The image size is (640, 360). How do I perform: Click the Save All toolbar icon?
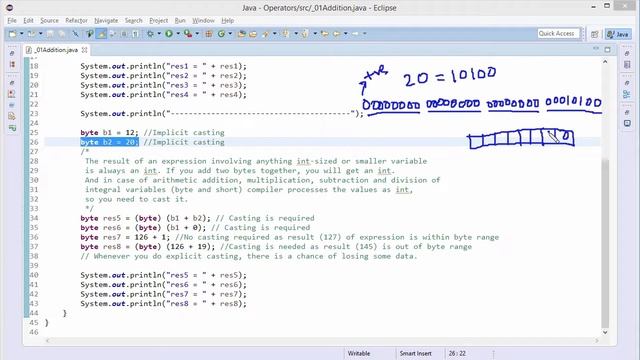pos(61,34)
